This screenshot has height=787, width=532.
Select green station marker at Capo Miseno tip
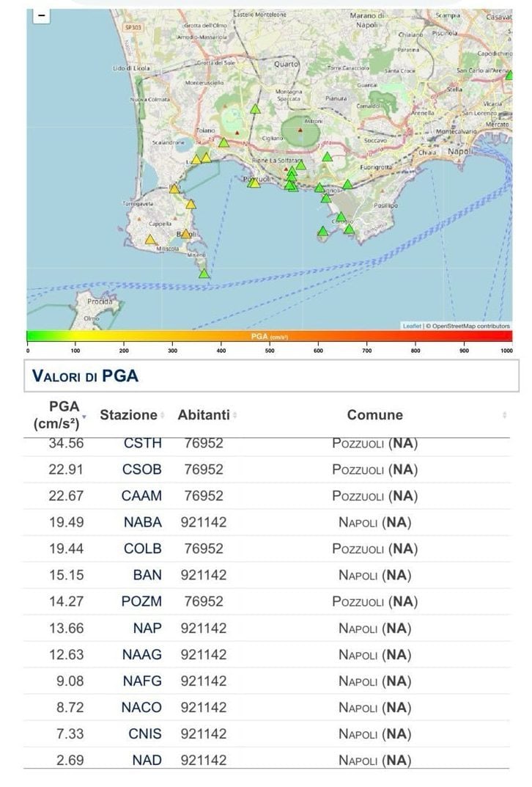click(x=204, y=274)
